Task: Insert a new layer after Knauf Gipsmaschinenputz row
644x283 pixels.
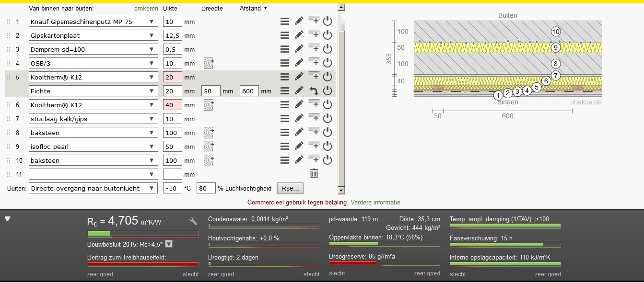Action: point(314,21)
